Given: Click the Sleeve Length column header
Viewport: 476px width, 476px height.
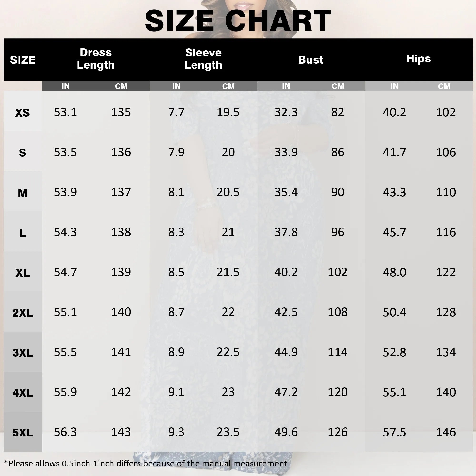Looking at the screenshot, I should [203, 59].
